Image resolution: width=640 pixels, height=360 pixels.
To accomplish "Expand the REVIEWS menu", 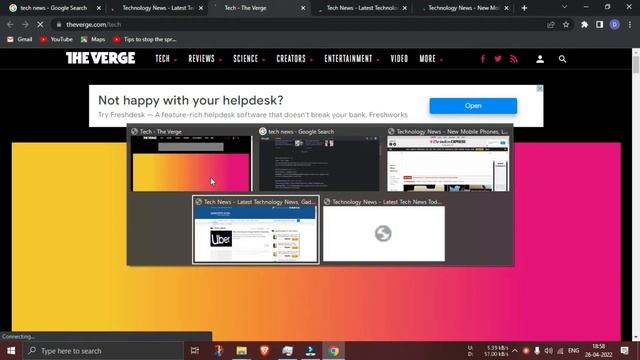I will click(x=205, y=59).
